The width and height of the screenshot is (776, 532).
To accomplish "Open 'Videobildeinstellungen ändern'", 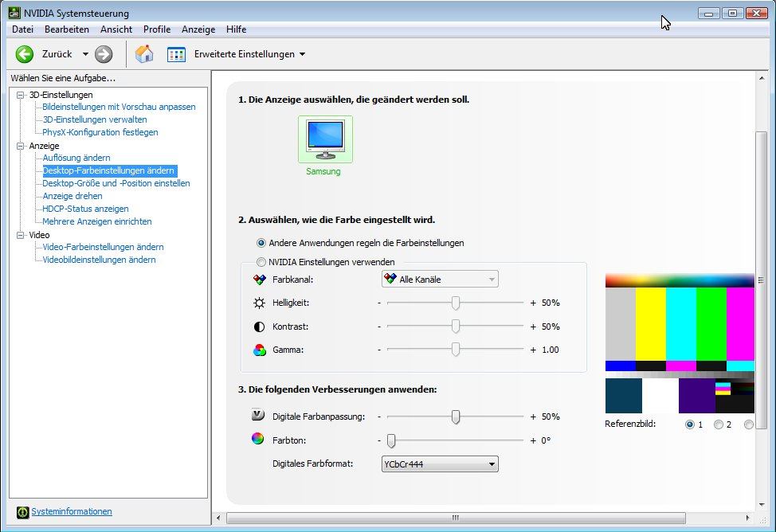I will tap(99, 260).
